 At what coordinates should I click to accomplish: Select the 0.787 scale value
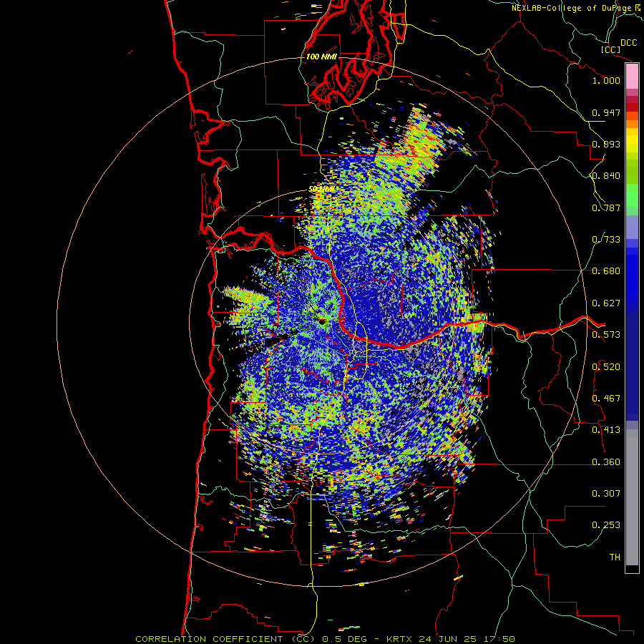(x=606, y=208)
